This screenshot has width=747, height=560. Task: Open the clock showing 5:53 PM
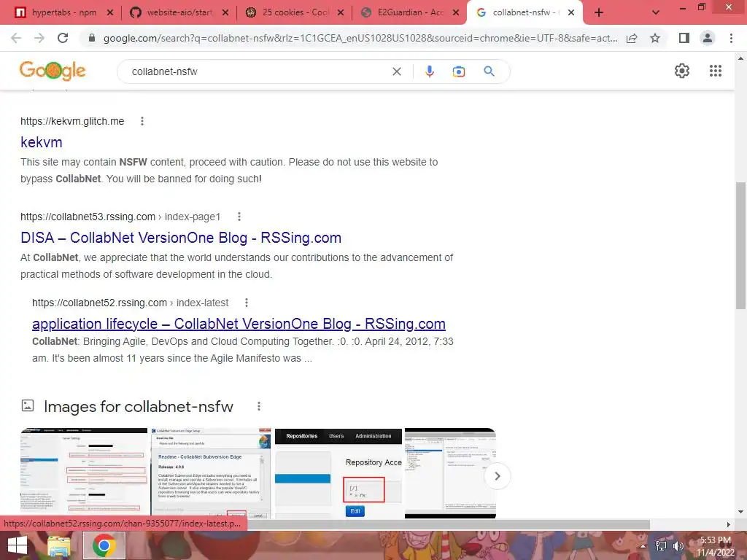tap(715, 546)
